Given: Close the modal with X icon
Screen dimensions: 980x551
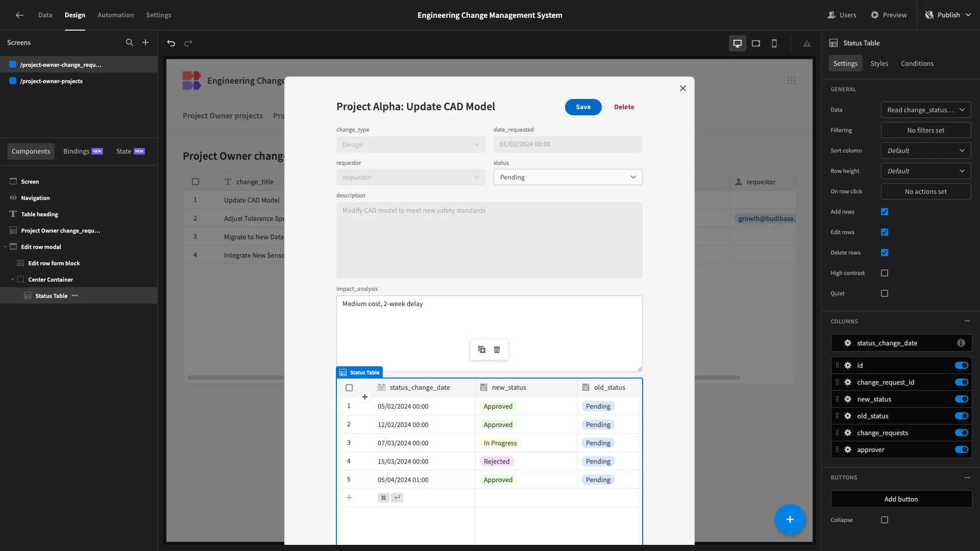Looking at the screenshot, I should point(683,89).
